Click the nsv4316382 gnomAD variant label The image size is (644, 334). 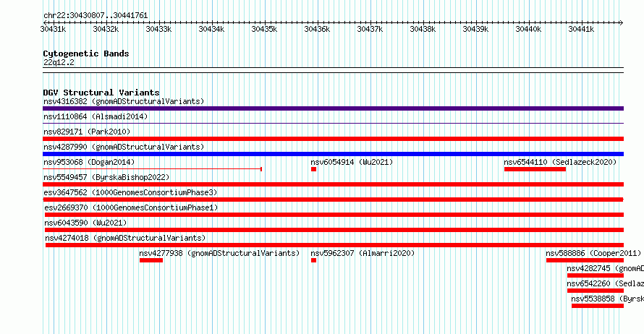[124, 101]
